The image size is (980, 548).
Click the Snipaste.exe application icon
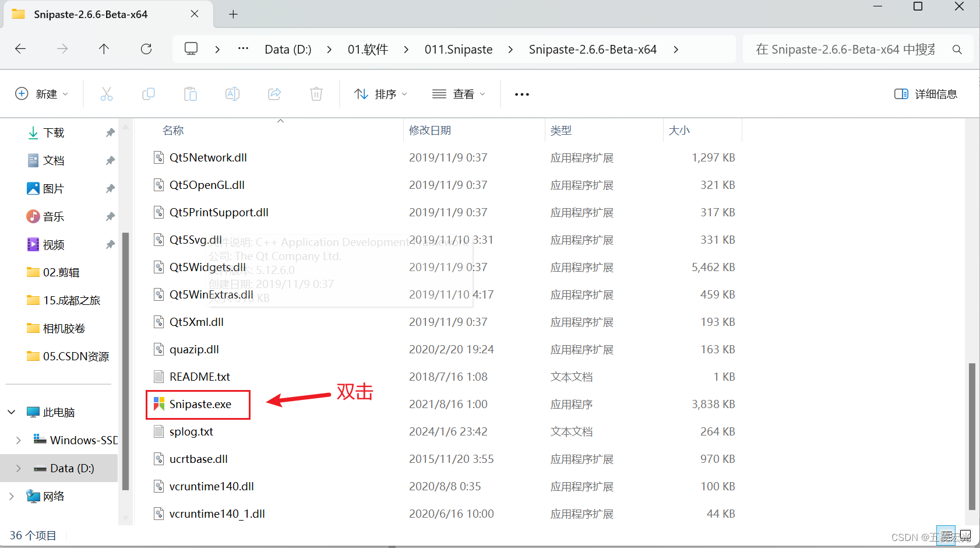coord(158,404)
